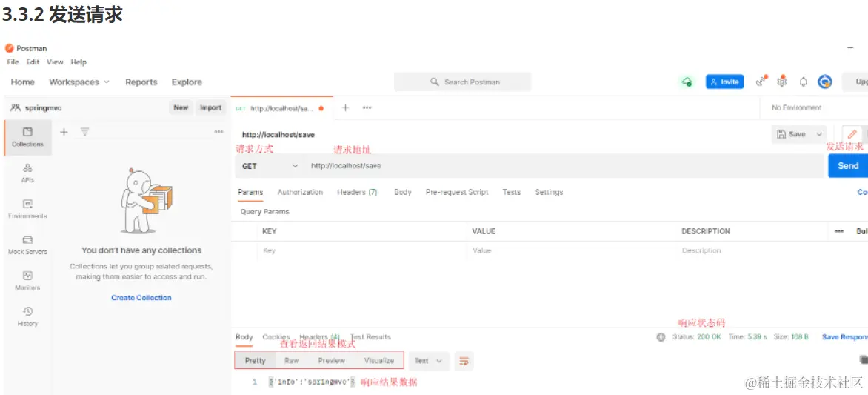Screen dimensions: 868x395
Task: Expand the Workspaces dropdown menu
Action: point(79,82)
